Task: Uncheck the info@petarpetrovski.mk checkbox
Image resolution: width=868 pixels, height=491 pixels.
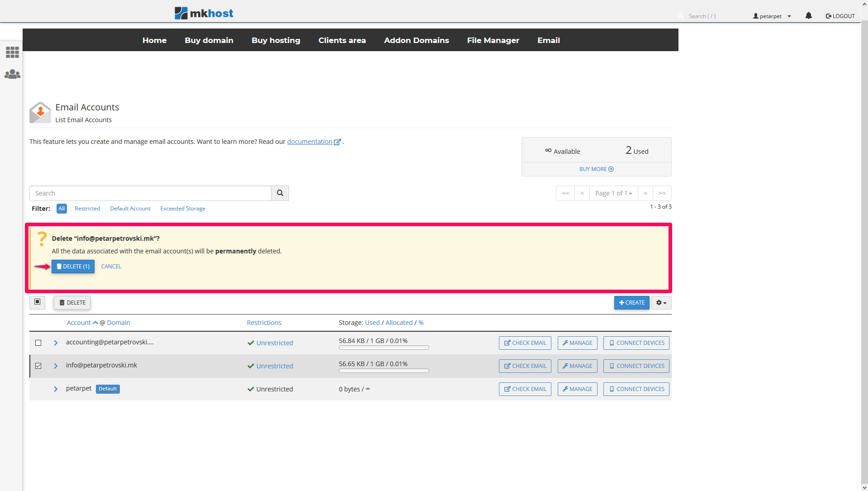Action: point(38,366)
